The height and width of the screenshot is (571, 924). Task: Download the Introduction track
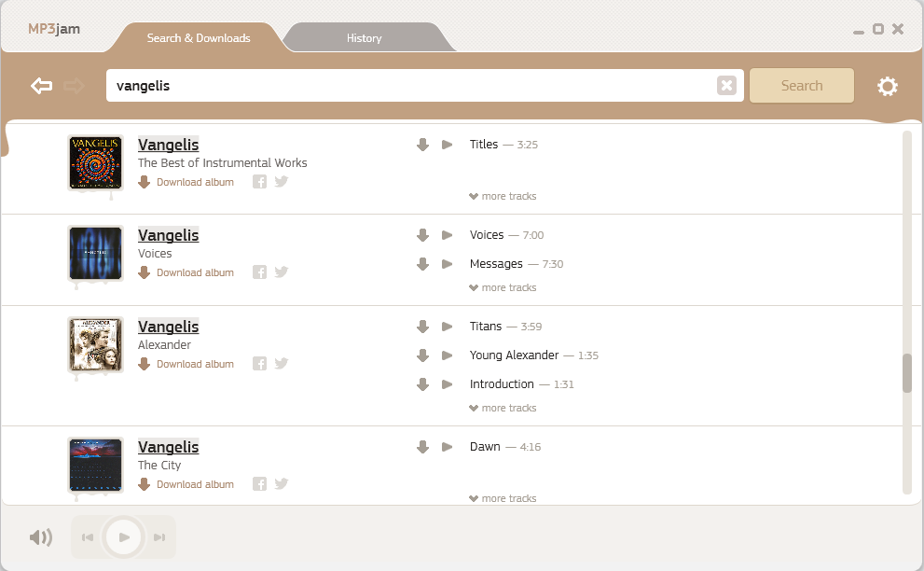(422, 384)
